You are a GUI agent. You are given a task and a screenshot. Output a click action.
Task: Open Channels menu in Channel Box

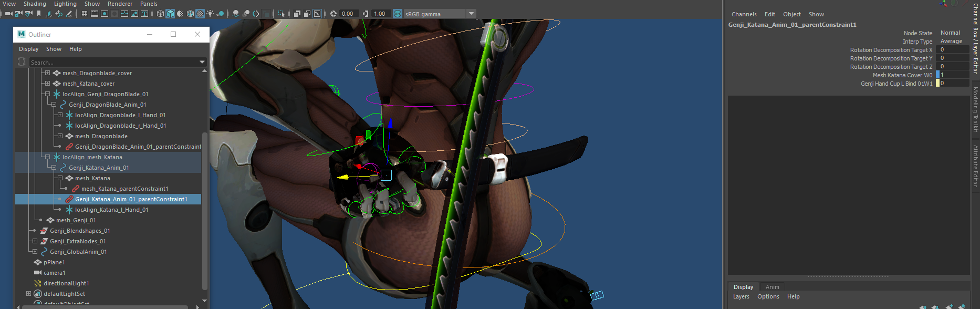click(x=744, y=14)
